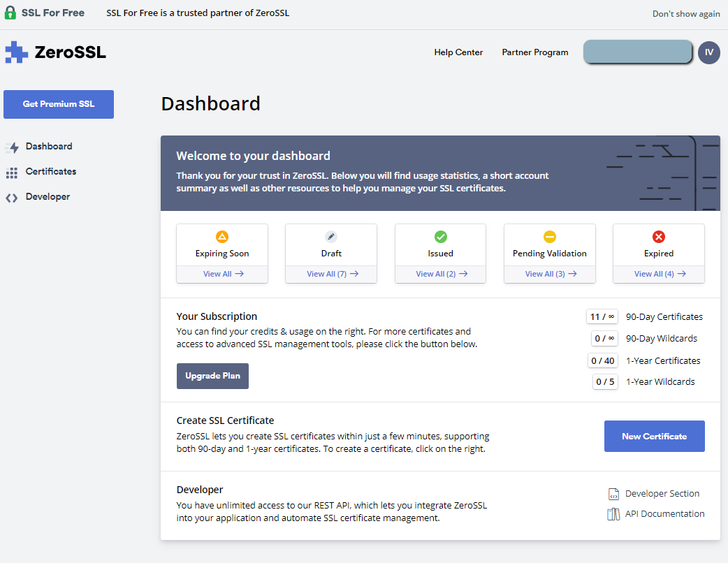Click the Pending Validation card title
Viewport: 728px width, 563px height.
549,254
